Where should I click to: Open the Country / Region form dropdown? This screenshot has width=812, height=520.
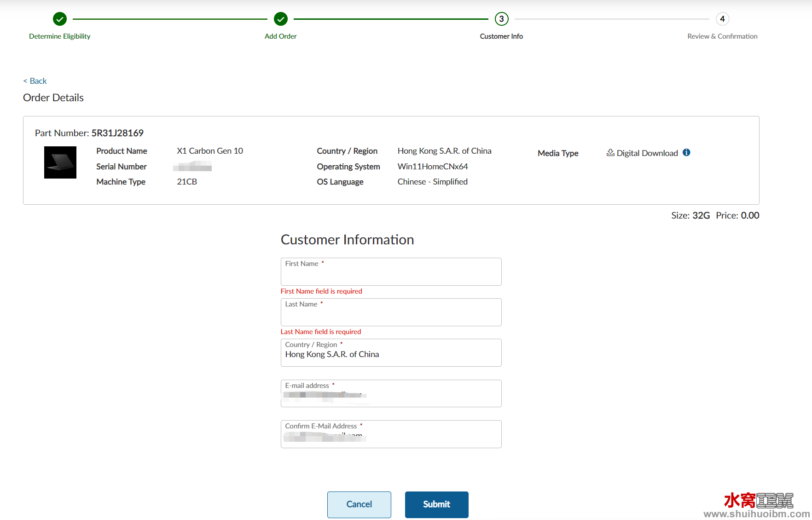pyautogui.click(x=391, y=352)
